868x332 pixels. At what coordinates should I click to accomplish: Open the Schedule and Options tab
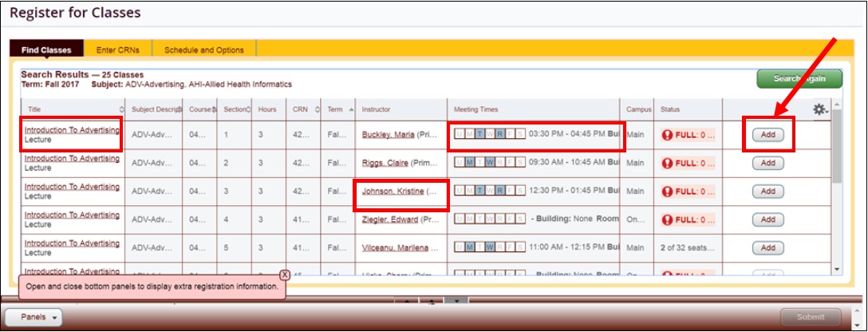(x=204, y=49)
